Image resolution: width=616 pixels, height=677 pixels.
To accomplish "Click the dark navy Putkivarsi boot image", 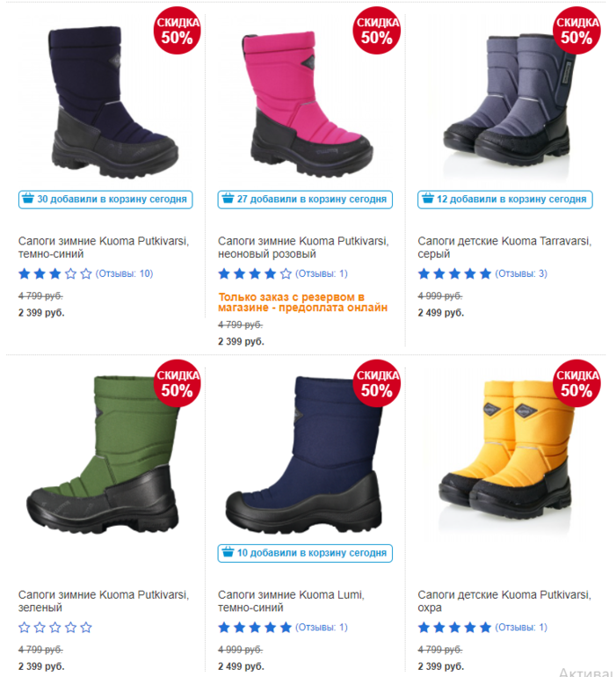I will click(112, 103).
